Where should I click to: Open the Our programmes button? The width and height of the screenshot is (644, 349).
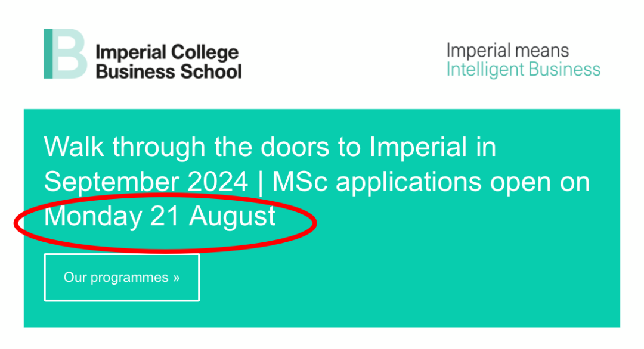click(122, 277)
